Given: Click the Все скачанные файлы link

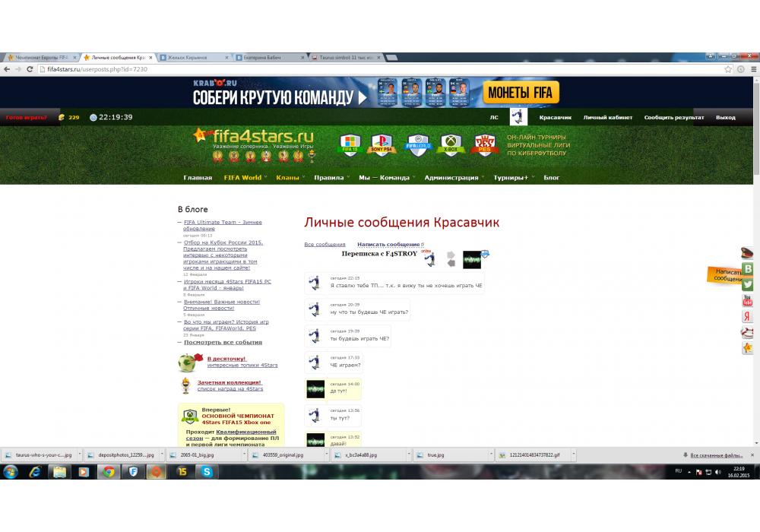Looking at the screenshot, I should [x=717, y=455].
